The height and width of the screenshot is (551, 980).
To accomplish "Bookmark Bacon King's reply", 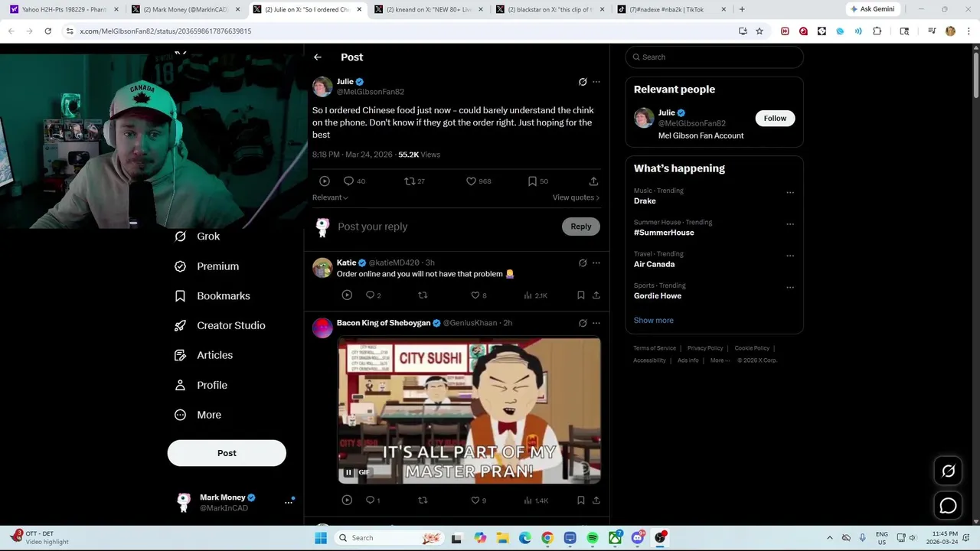I will coord(581,500).
